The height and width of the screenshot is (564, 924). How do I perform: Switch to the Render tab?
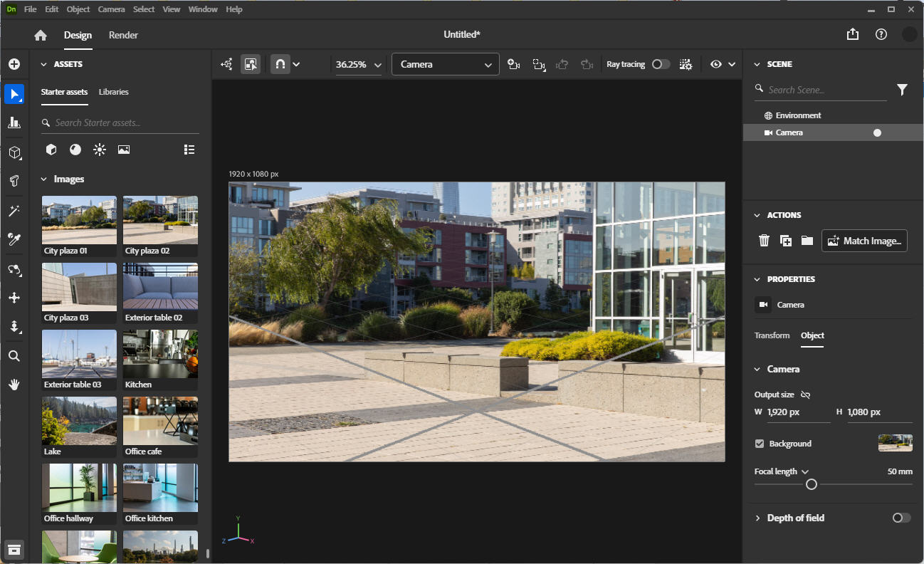122,34
